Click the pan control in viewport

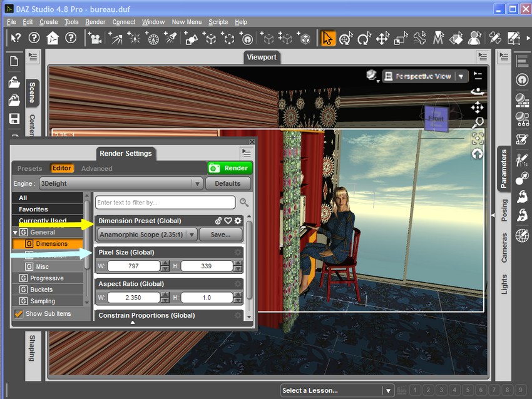[x=478, y=108]
